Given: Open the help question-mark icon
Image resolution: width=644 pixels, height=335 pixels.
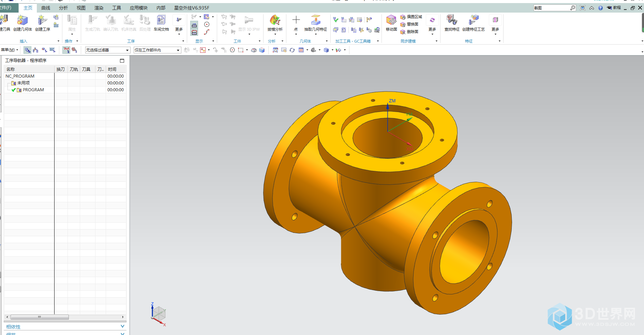Looking at the screenshot, I should pos(600,8).
